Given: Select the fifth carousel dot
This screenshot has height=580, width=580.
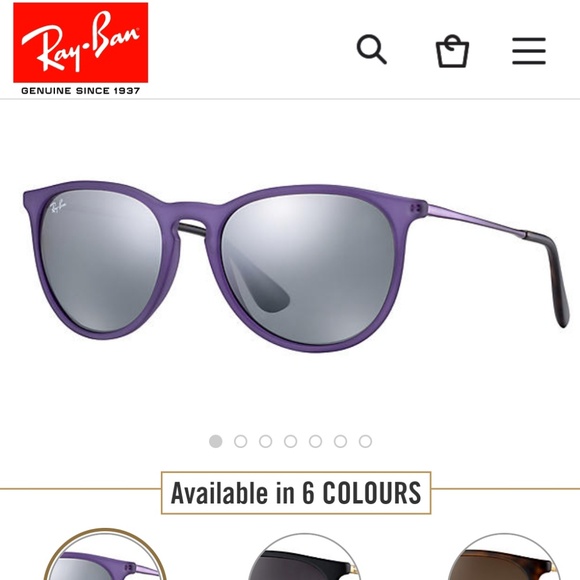Looking at the screenshot, I should click(x=316, y=441).
